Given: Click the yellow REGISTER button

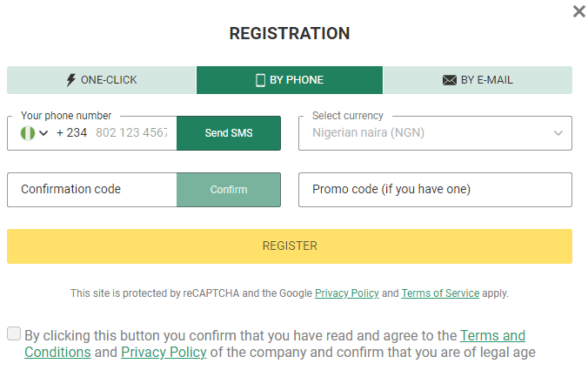Looking at the screenshot, I should coord(290,246).
